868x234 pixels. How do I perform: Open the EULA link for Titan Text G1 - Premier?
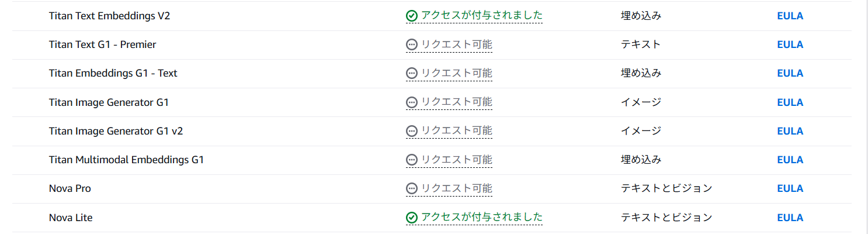coord(790,44)
